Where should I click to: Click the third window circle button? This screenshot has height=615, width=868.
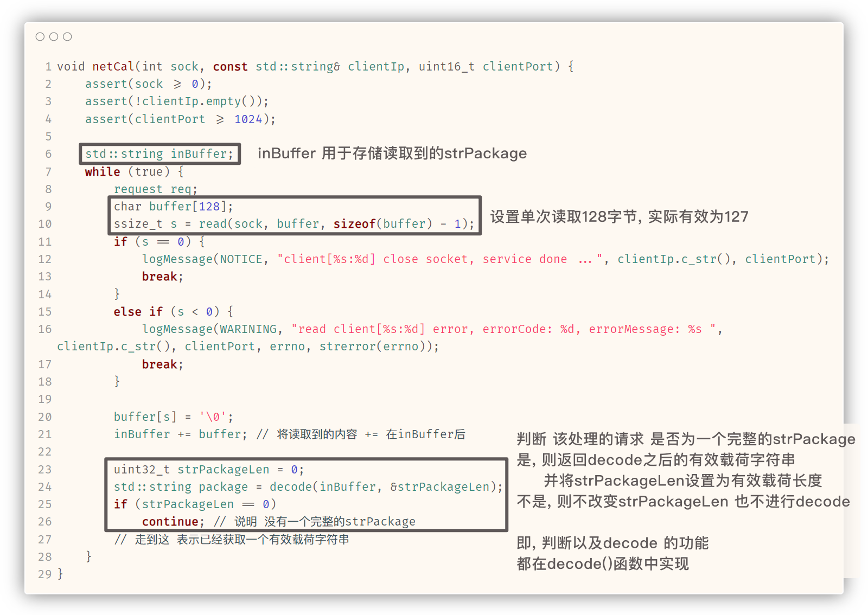[x=67, y=36]
